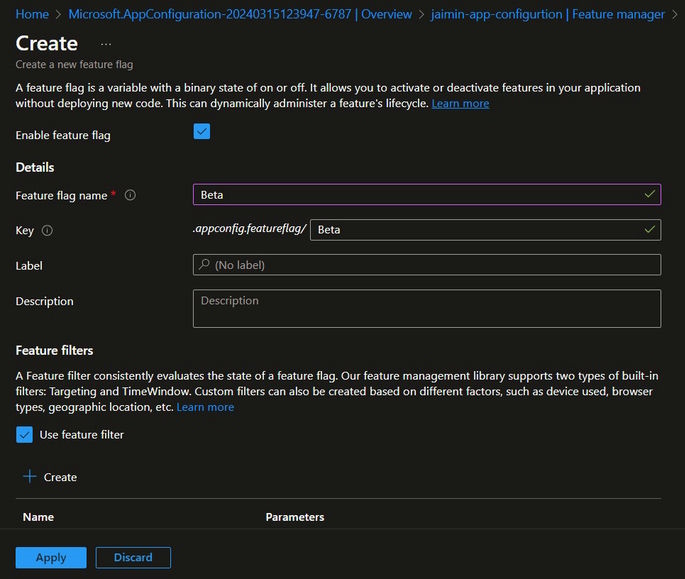Click info icon next to Feature flag name

(x=130, y=196)
